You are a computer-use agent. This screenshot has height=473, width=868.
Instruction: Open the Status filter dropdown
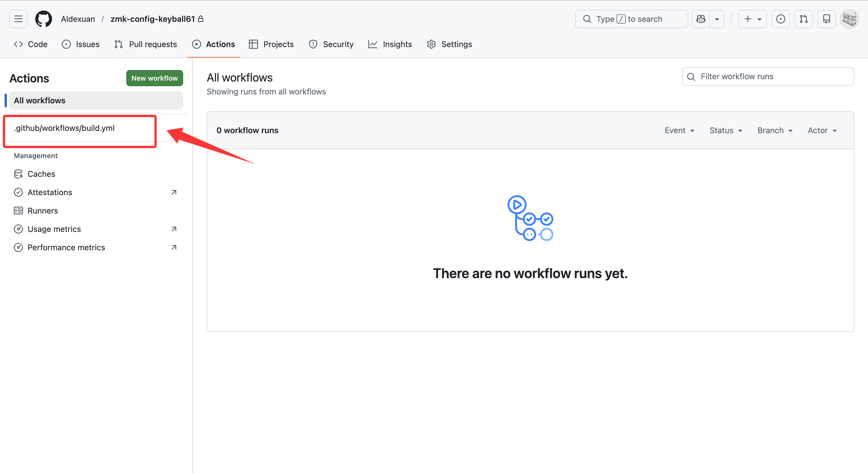tap(725, 130)
